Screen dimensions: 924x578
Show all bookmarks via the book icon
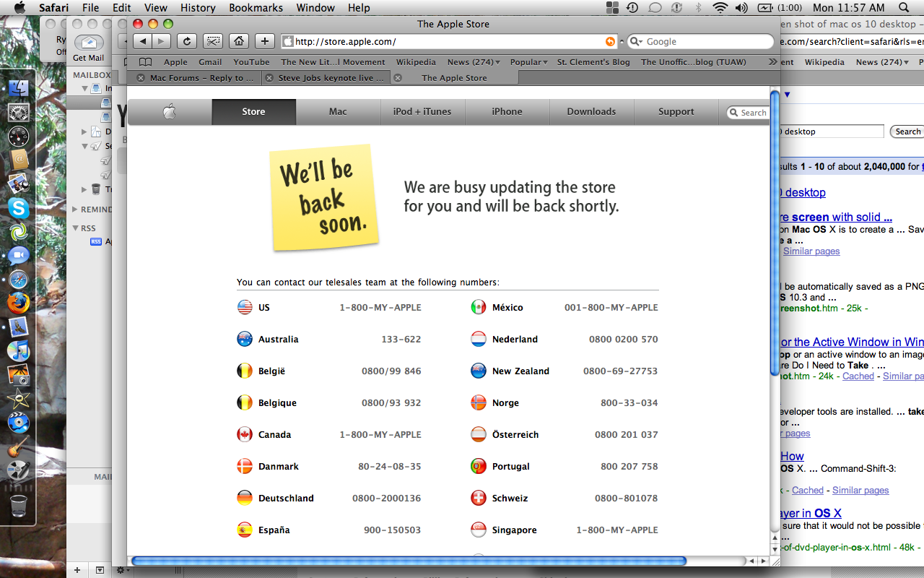(x=146, y=62)
